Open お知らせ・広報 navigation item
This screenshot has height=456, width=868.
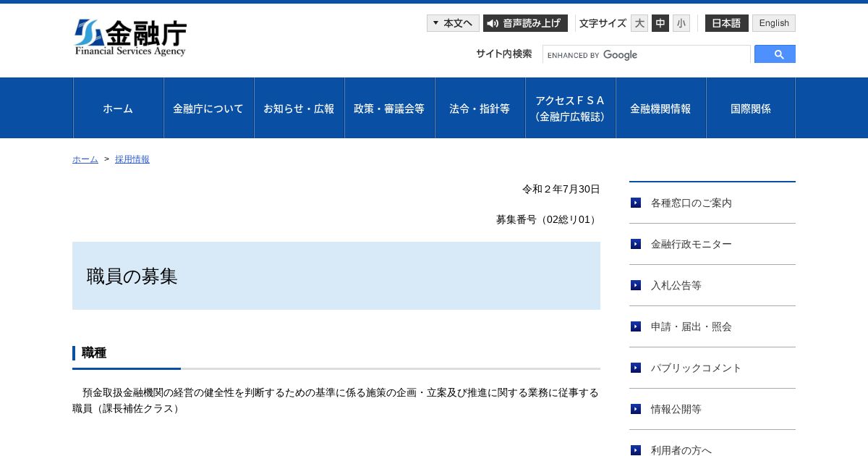pyautogui.click(x=299, y=108)
